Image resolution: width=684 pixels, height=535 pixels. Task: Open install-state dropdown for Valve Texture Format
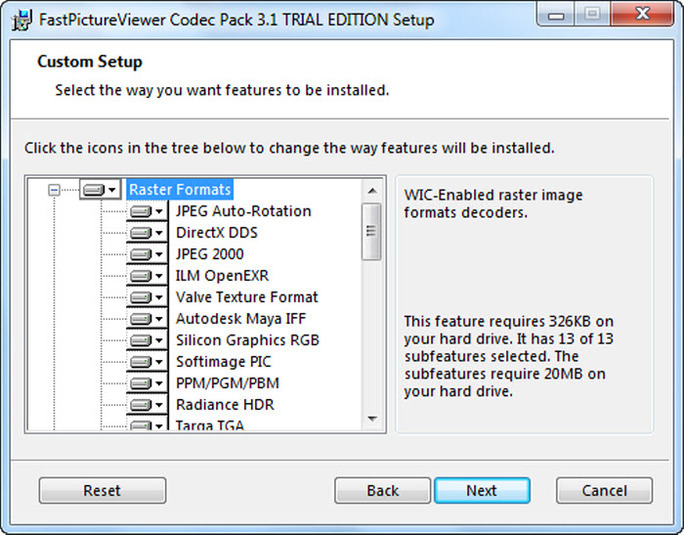pyautogui.click(x=147, y=298)
